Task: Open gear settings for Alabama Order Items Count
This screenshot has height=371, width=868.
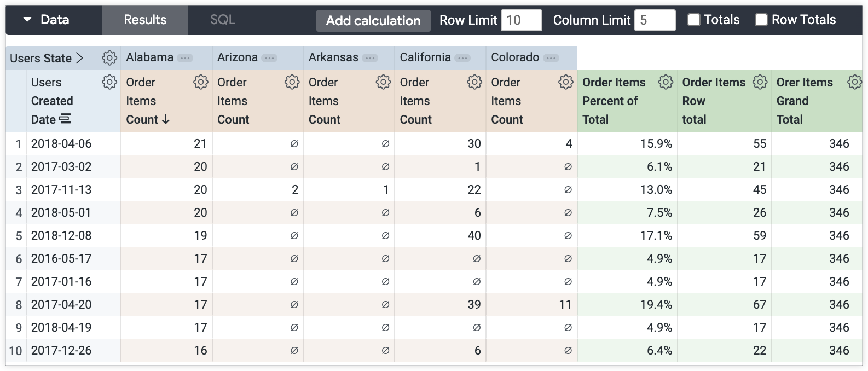Action: point(200,82)
